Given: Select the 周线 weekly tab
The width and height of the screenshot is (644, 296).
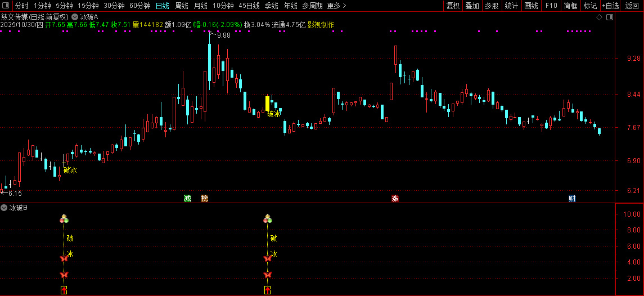Looking at the screenshot, I should [x=182, y=6].
